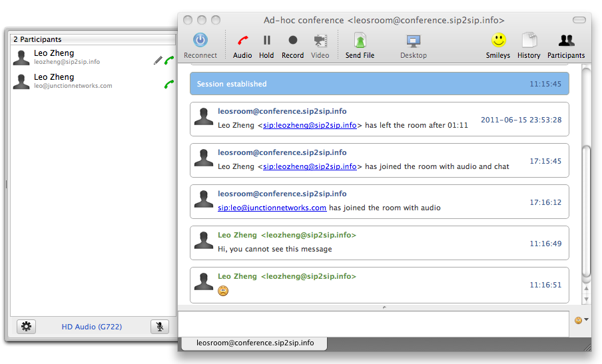
Task: Select the leosroom@conference.sip2sip.info tab
Action: coord(256,343)
